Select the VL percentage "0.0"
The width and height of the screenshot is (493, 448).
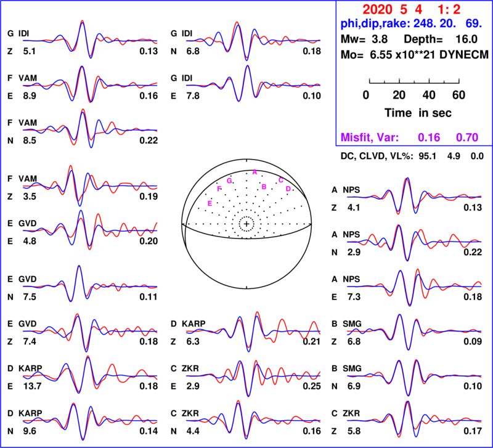[x=477, y=157]
